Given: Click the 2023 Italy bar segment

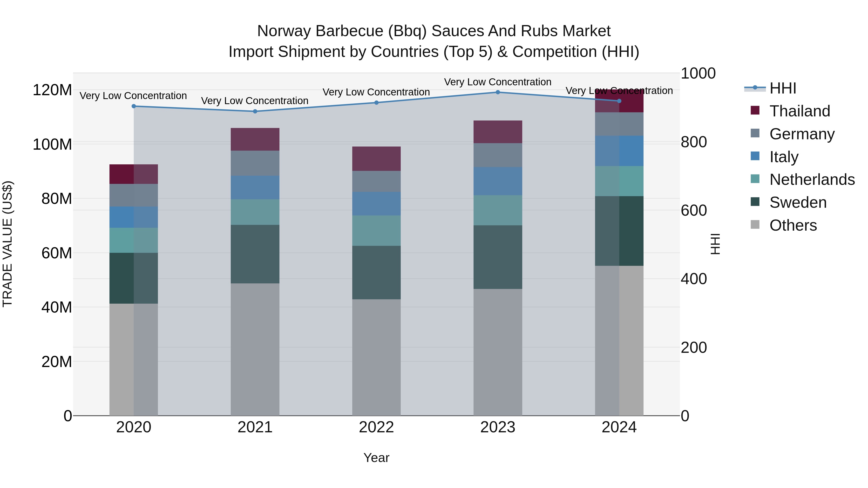Looking at the screenshot, I should (498, 181).
